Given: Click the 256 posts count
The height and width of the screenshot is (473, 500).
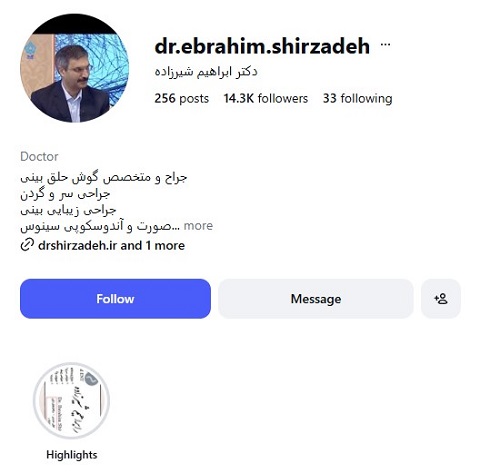Looking at the screenshot, I should coord(181,98).
